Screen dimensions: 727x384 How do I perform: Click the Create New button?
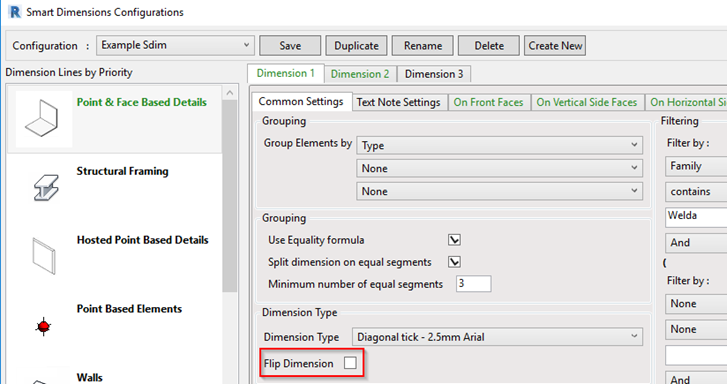click(555, 45)
